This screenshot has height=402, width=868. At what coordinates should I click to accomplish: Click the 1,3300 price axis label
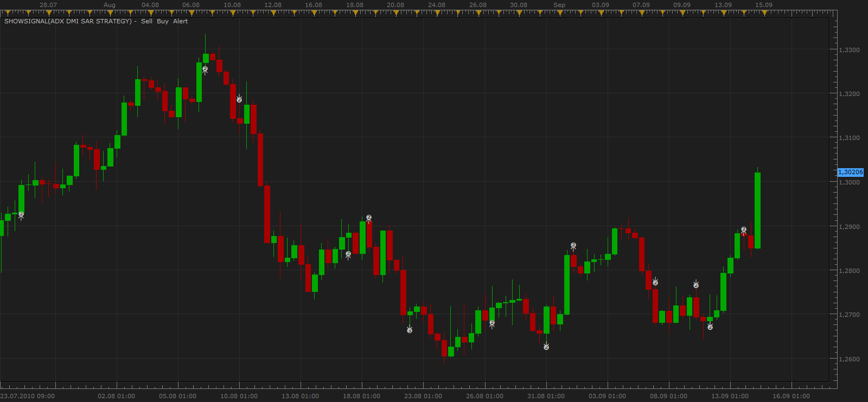[x=849, y=50]
